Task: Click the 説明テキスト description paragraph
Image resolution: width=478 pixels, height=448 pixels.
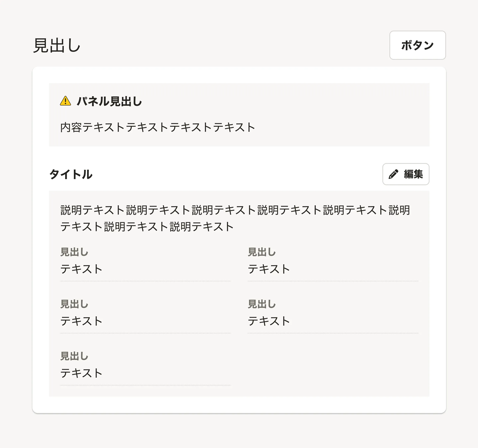Action: pos(235,218)
